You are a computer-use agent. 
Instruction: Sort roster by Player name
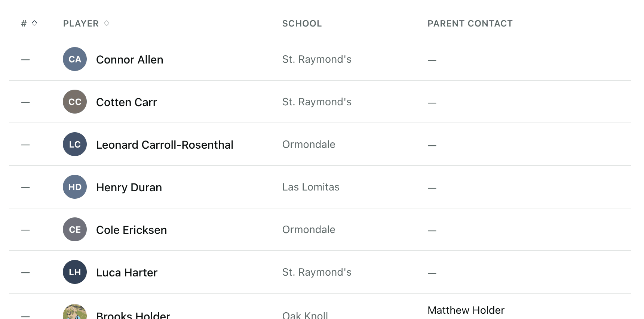[86, 24]
